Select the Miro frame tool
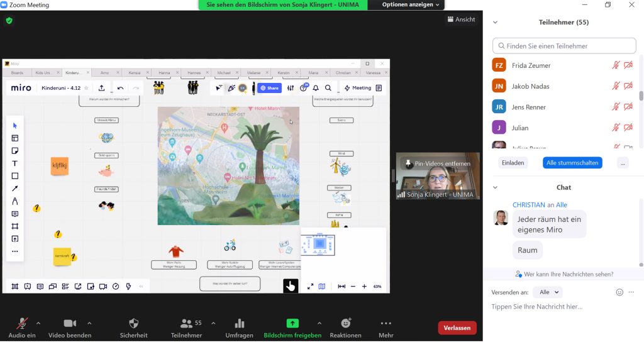644x362 pixels. pos(15,226)
